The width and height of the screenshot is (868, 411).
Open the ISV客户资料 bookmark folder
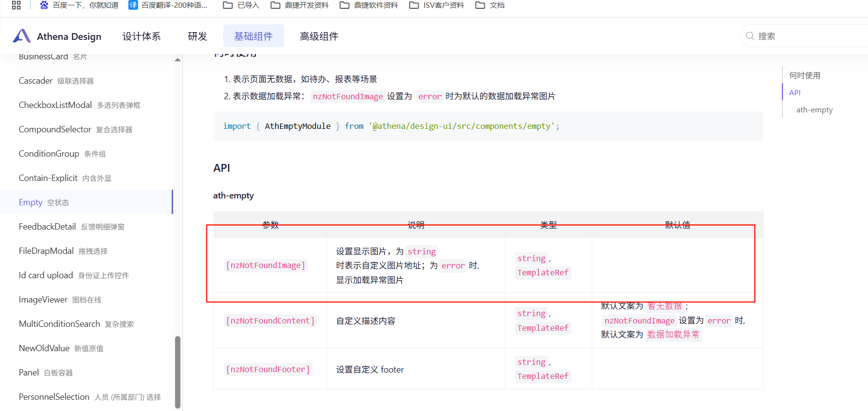click(436, 5)
